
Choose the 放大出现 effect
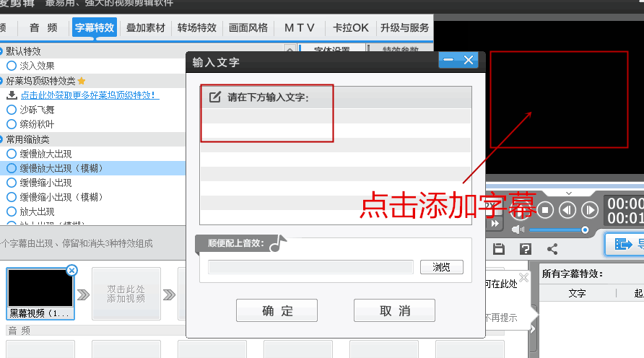[x=12, y=212]
